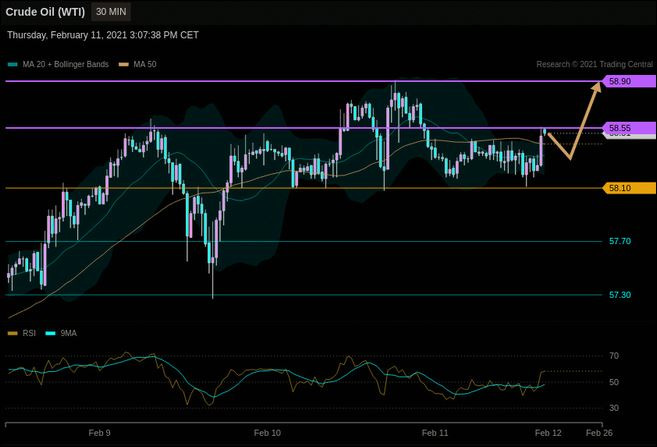Click the MA 50 legend label
Viewport: 657px width, 447px height.
[x=145, y=64]
